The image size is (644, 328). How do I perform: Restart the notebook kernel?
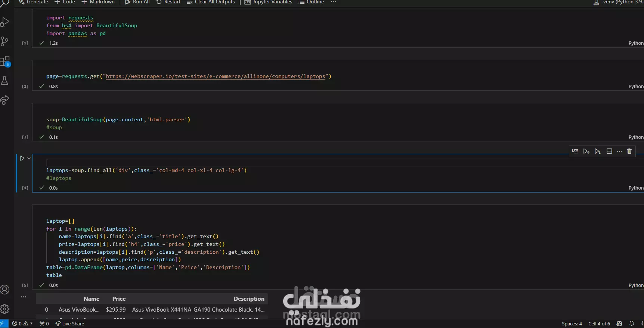tap(168, 2)
